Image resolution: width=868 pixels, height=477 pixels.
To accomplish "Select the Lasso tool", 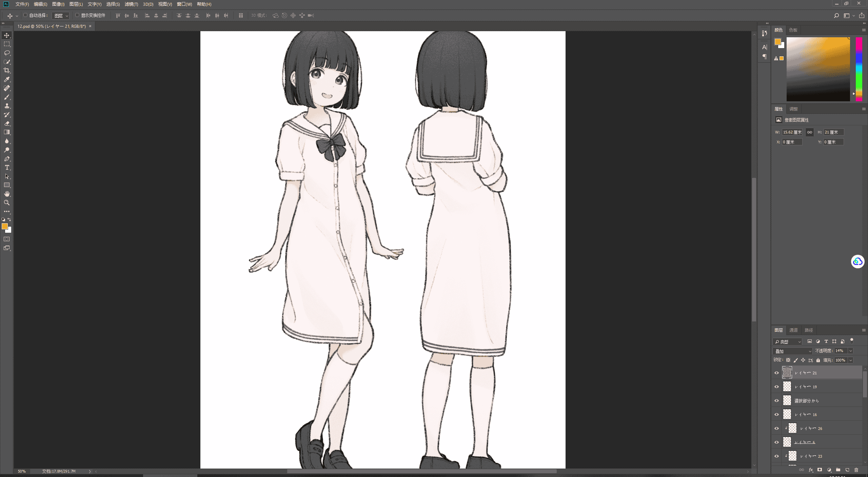I will click(7, 53).
